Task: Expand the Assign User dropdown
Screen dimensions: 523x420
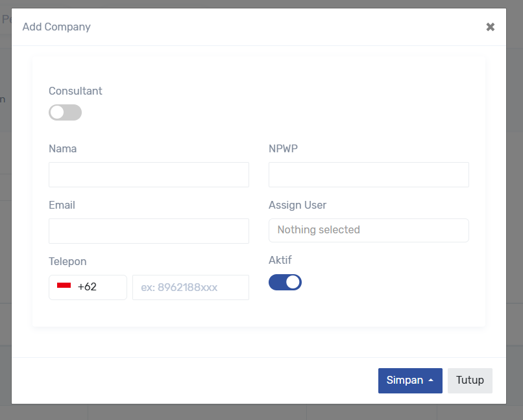Action: point(368,230)
